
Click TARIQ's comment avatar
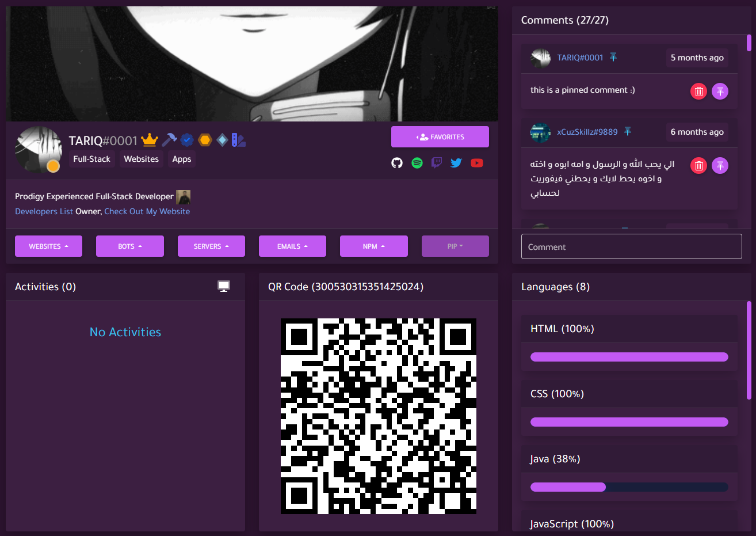click(540, 58)
